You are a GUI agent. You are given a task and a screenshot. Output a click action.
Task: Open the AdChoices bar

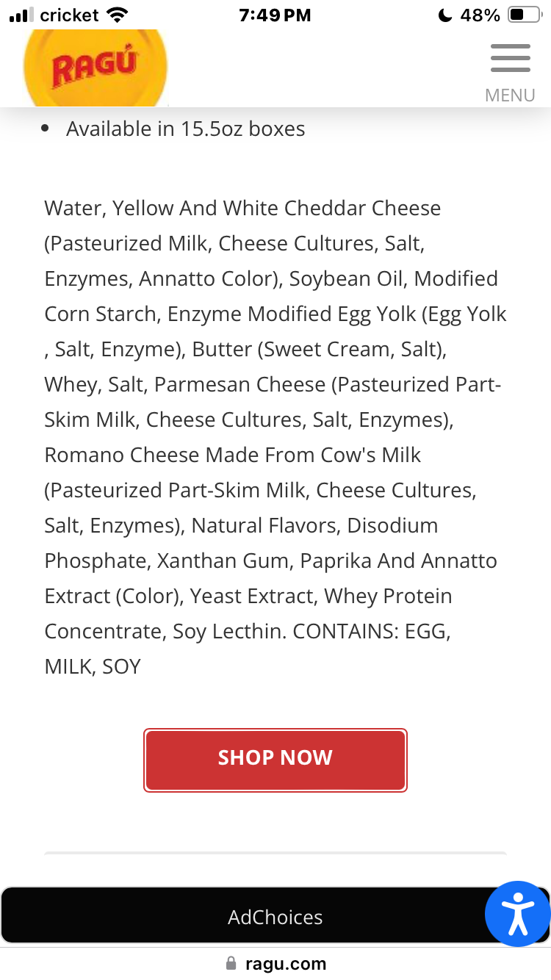[275, 917]
